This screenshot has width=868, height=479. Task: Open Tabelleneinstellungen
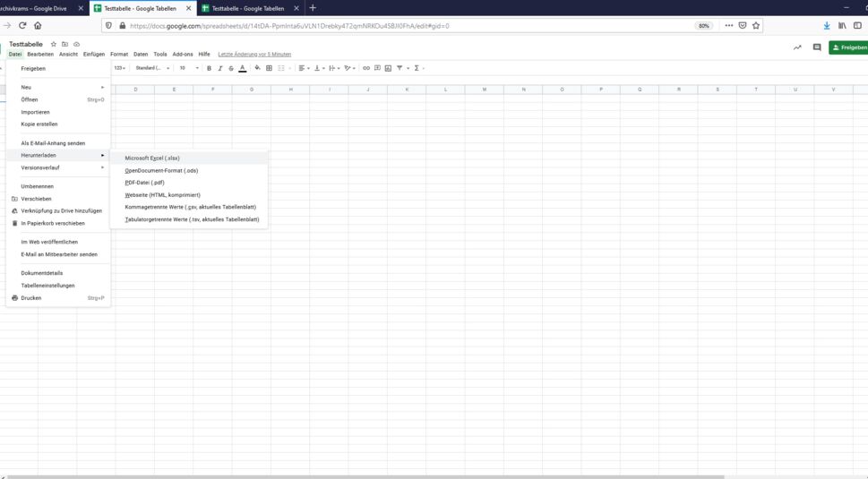[58, 286]
